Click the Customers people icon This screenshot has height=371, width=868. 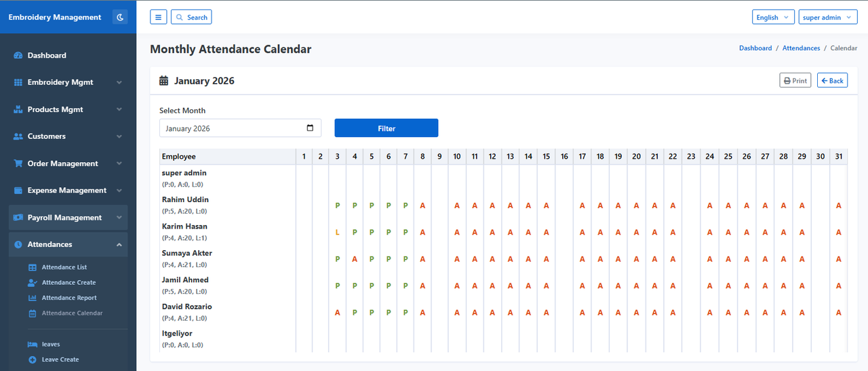(18, 136)
